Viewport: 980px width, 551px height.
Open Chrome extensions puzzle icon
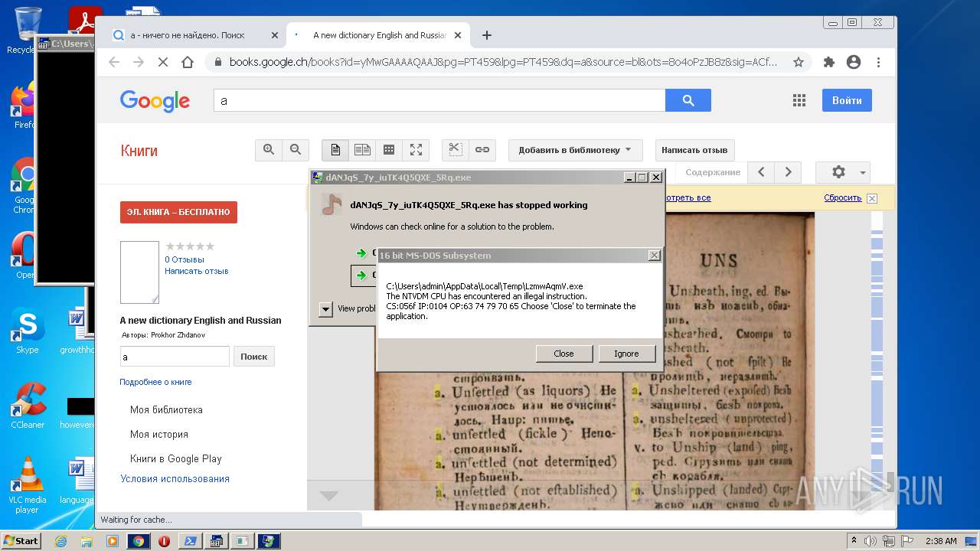[x=828, y=62]
